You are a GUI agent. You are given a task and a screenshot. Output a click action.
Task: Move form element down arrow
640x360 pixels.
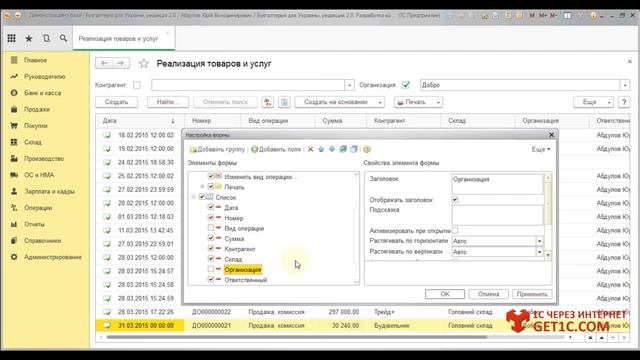click(x=332, y=149)
